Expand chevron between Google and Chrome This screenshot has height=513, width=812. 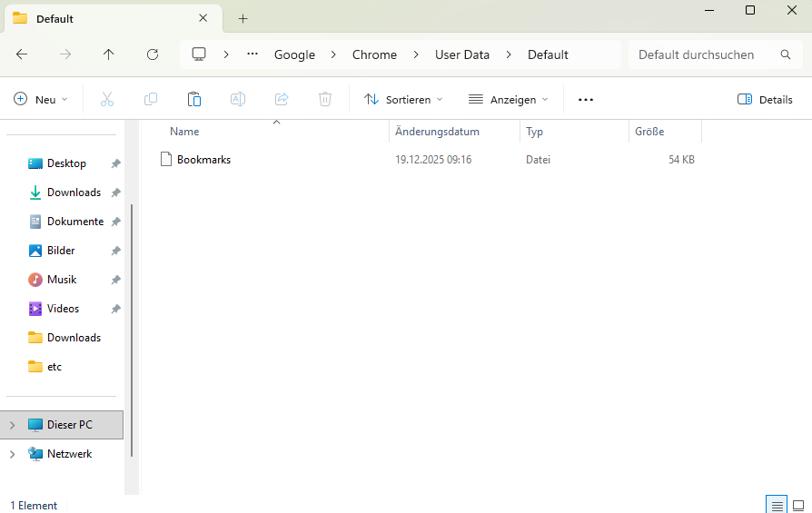point(333,54)
